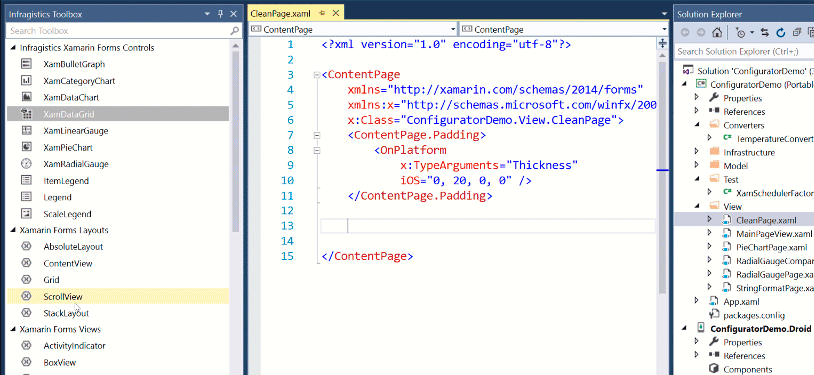
Task: Switch to the CleanPage.xaml tab
Action: [x=280, y=14]
